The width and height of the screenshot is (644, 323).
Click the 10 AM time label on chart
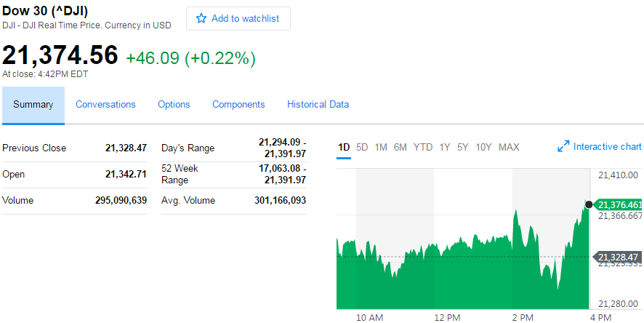coord(370,317)
